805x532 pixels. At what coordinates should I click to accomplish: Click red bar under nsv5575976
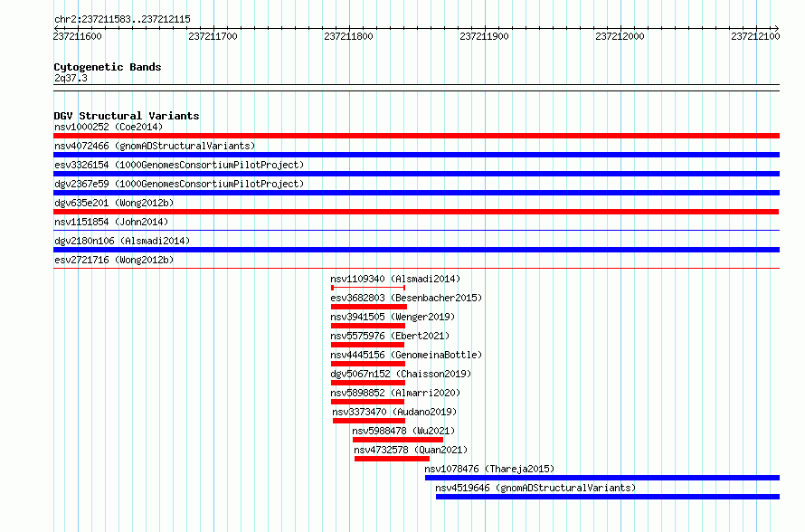(367, 345)
